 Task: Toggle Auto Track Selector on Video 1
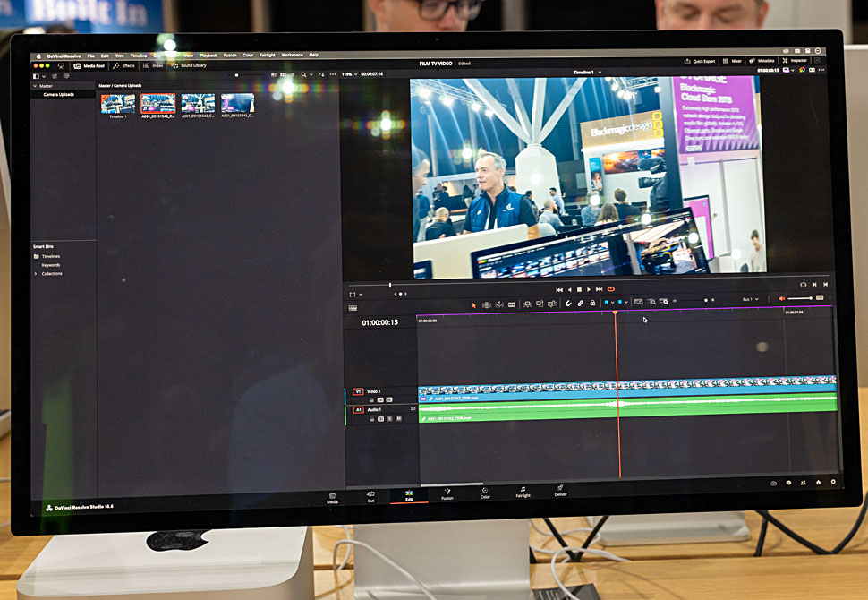coord(380,400)
